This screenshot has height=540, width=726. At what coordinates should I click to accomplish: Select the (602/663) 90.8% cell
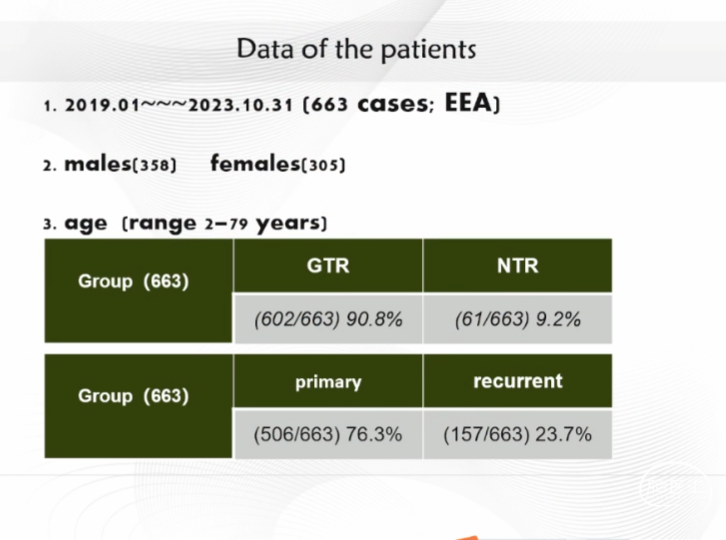[x=328, y=319]
